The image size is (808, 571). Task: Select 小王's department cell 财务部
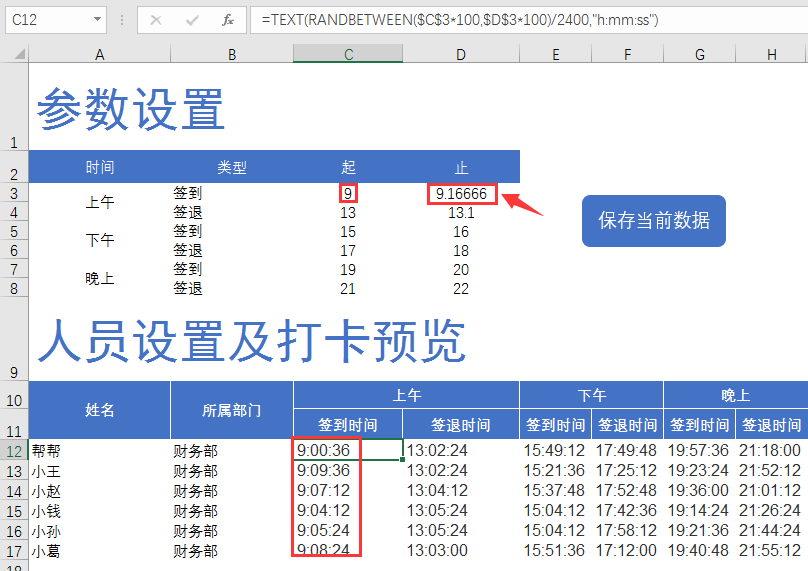point(232,471)
